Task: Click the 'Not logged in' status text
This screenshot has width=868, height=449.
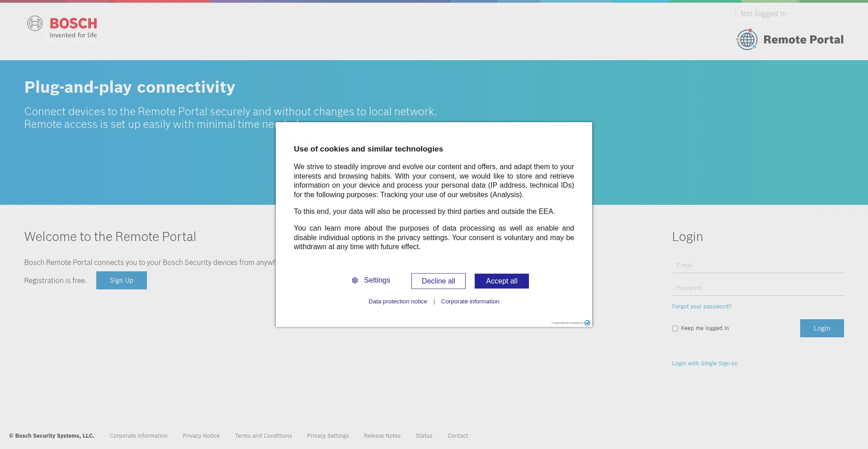Action: tap(763, 14)
